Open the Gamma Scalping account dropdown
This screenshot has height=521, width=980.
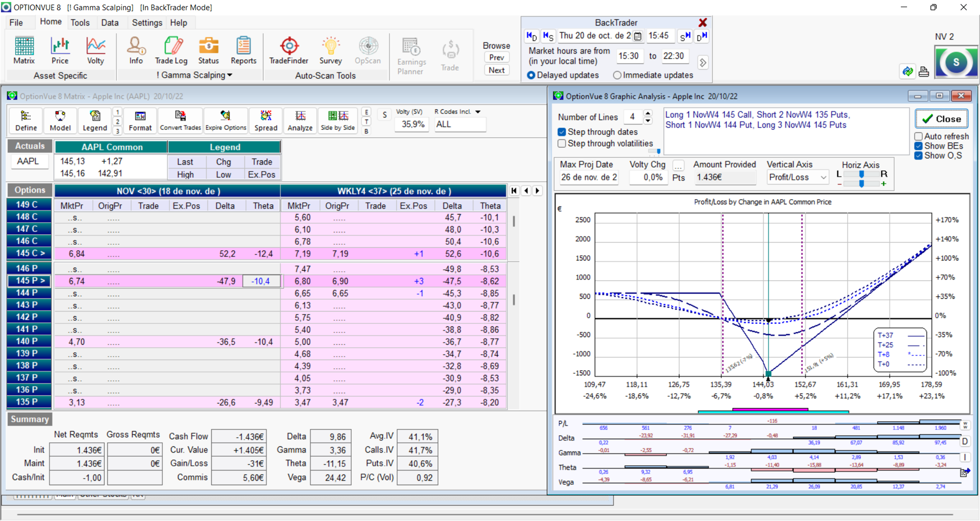(x=194, y=75)
